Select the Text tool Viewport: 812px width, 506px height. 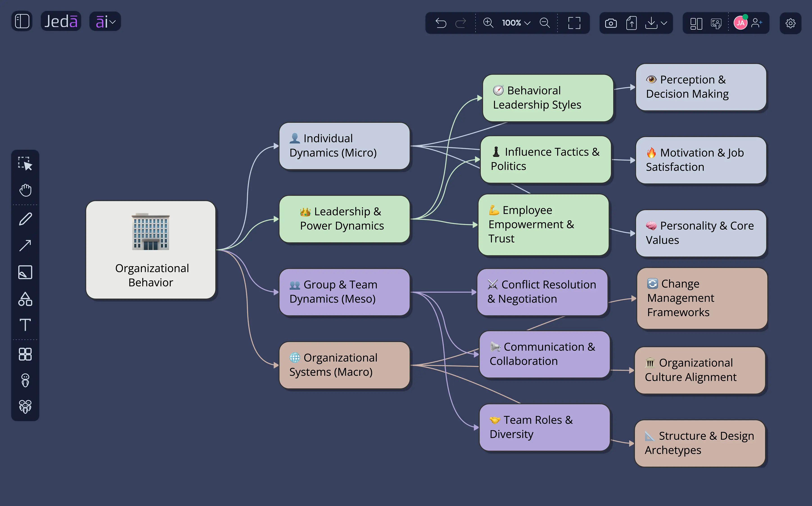pos(25,325)
